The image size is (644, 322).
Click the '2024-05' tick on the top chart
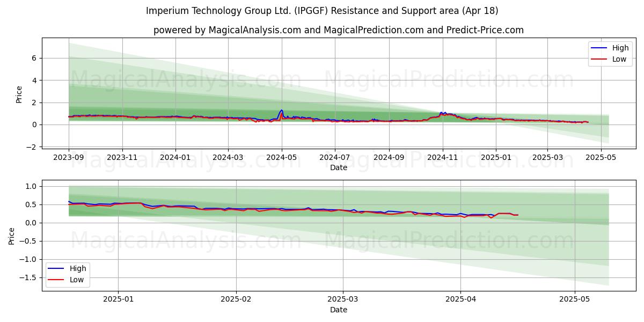(x=282, y=158)
